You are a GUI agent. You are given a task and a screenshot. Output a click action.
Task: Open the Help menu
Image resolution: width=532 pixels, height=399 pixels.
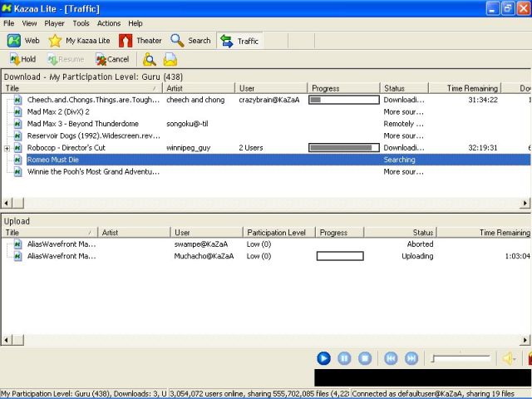(135, 23)
